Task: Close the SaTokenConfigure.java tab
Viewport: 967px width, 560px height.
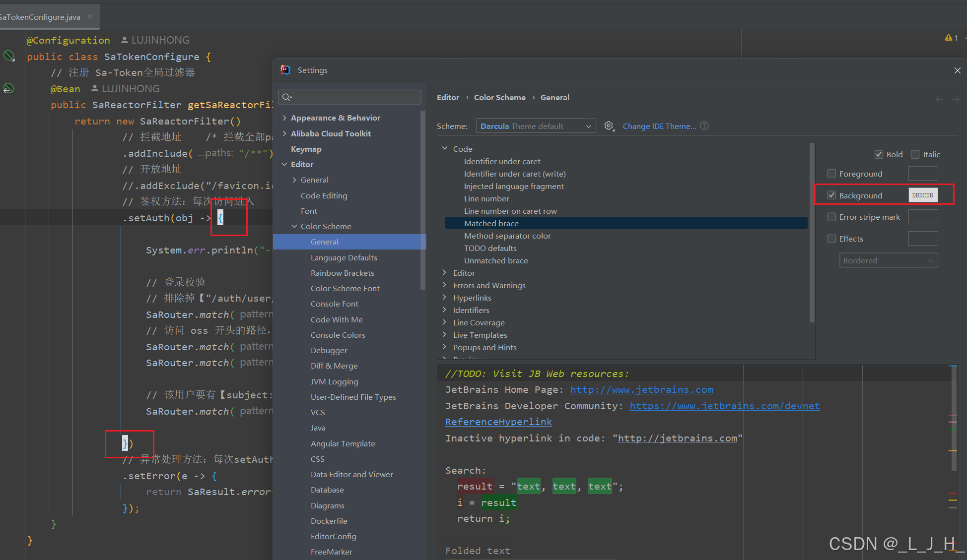Action: (90, 16)
